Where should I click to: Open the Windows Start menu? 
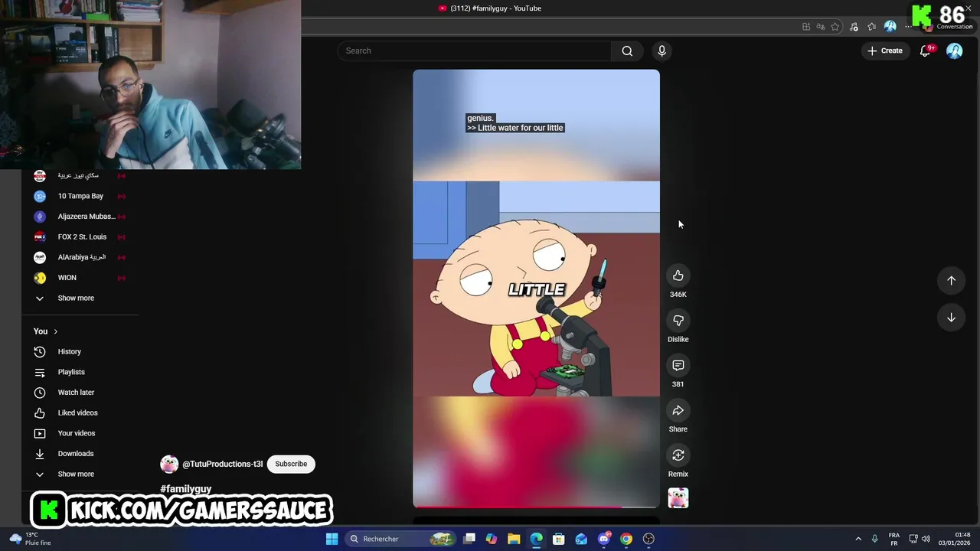(332, 539)
